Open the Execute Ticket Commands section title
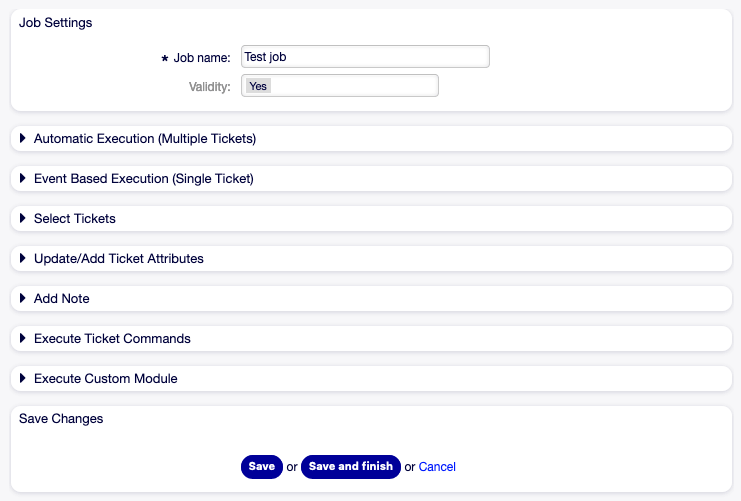 click(112, 339)
